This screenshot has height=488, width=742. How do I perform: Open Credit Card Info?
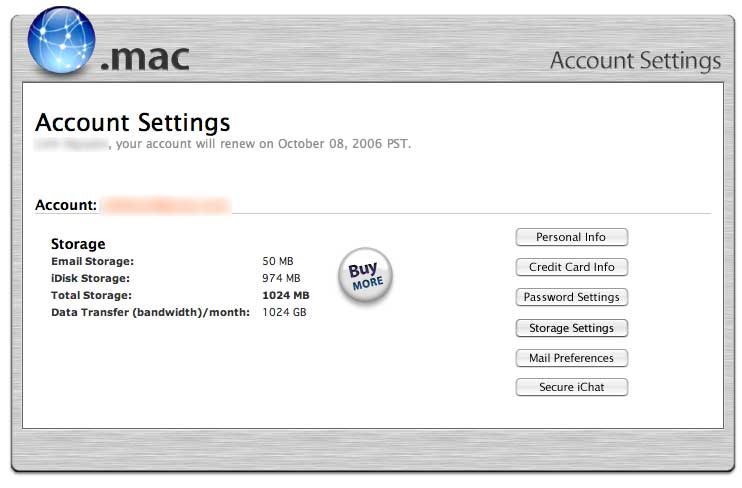coord(572,267)
